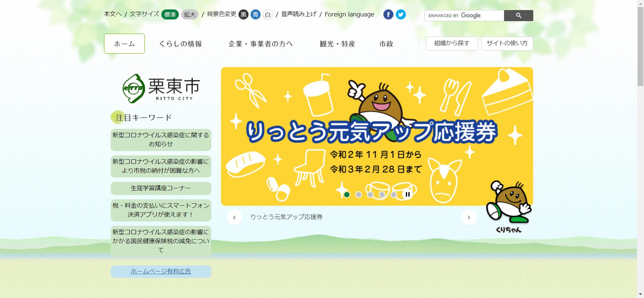Open the 市政 menu
This screenshot has width=644, height=298.
[x=386, y=44]
